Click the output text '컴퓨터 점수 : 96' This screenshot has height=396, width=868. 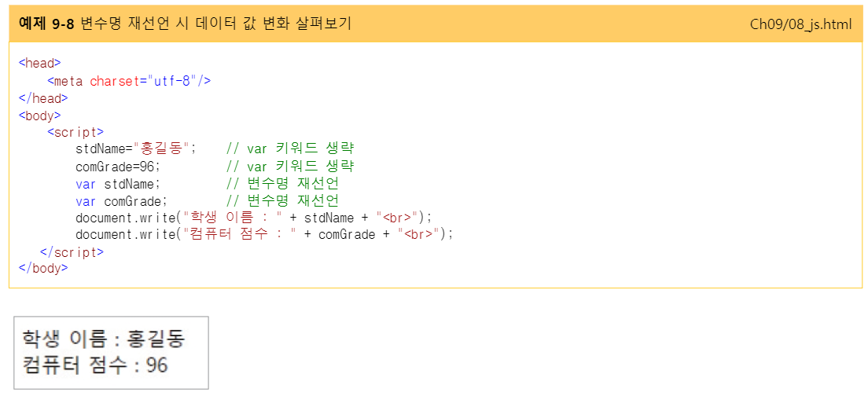94,365
